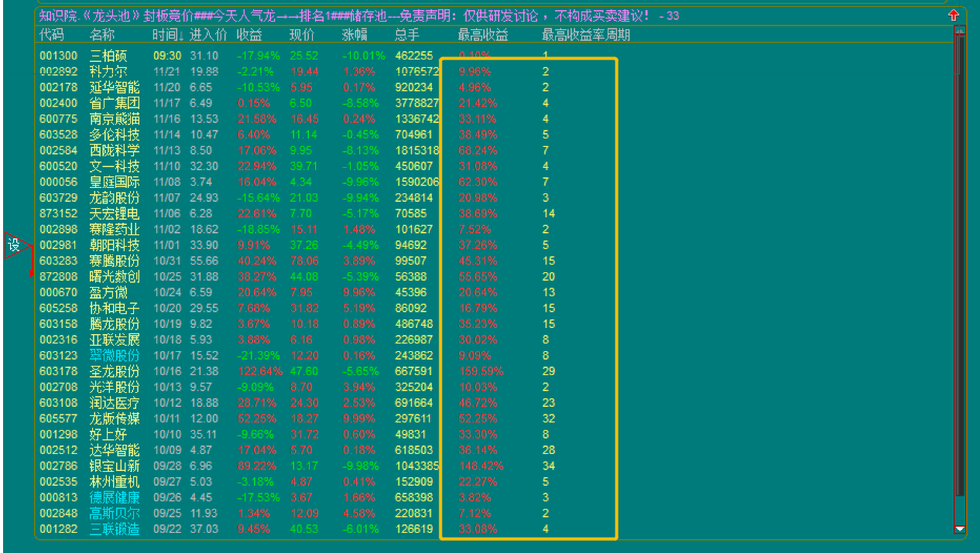This screenshot has height=553, width=980.
Task: Click the red up arrow icon
Action: click(953, 15)
